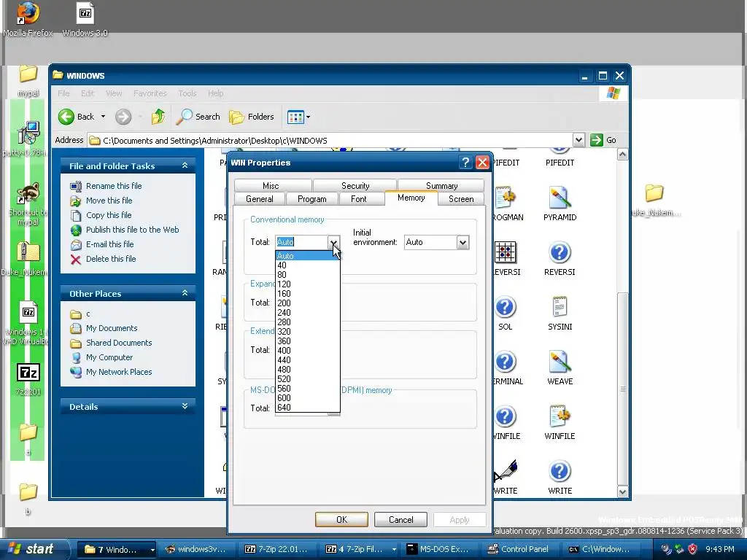Collapse the File and Folder Tasks panel
The image size is (747, 560).
pos(185,166)
